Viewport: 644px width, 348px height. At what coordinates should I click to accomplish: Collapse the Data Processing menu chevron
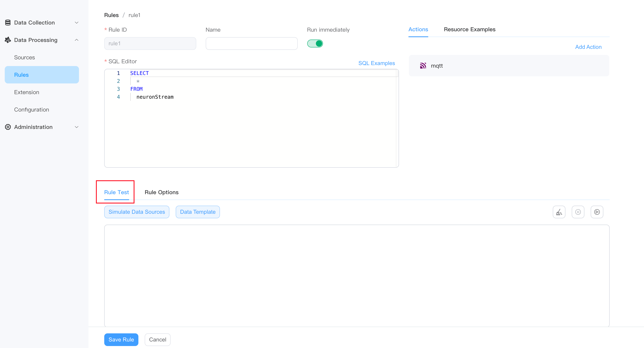[77, 40]
